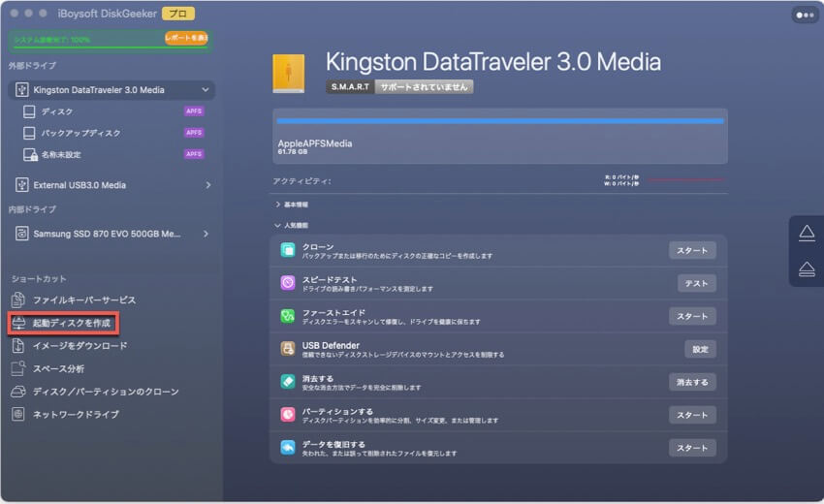
Task: Click the data recovery feature icon
Action: tap(288, 447)
